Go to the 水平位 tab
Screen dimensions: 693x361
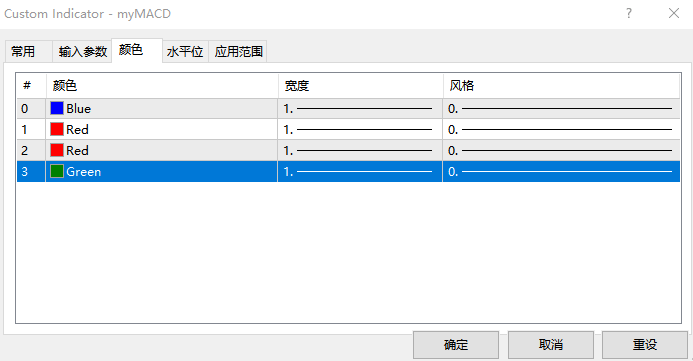pos(185,52)
